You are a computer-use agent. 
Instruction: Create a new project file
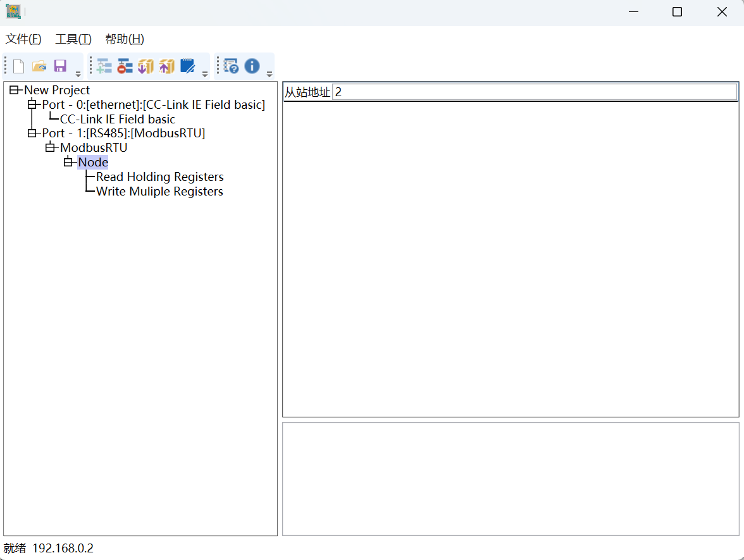pyautogui.click(x=18, y=66)
